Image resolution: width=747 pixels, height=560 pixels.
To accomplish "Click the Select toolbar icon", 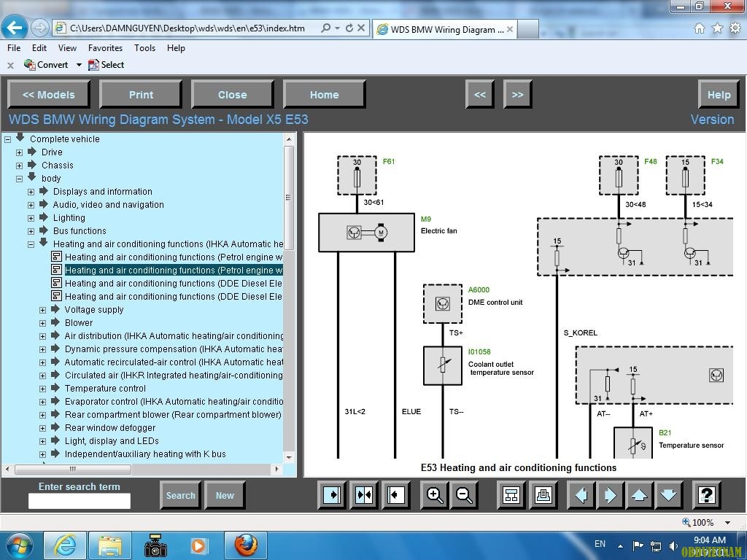I will point(107,65).
